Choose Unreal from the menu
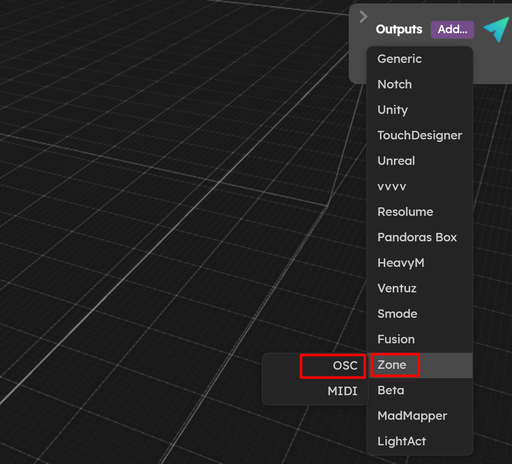Image resolution: width=512 pixels, height=464 pixels. coord(420,161)
